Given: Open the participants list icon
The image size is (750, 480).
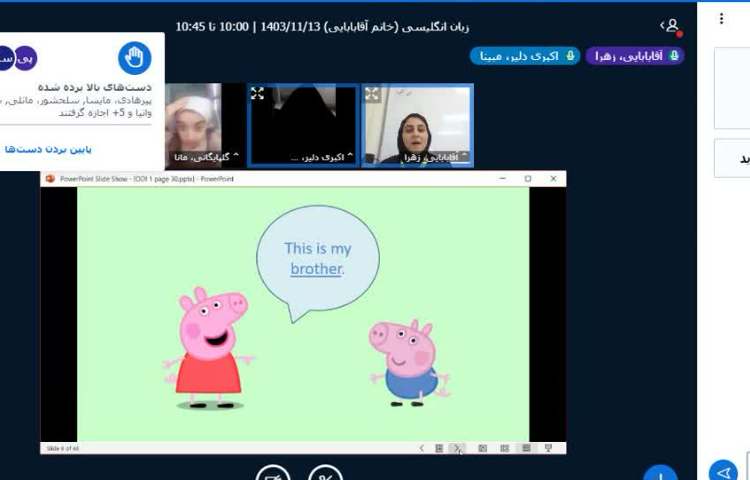Looking at the screenshot, I should [x=671, y=26].
